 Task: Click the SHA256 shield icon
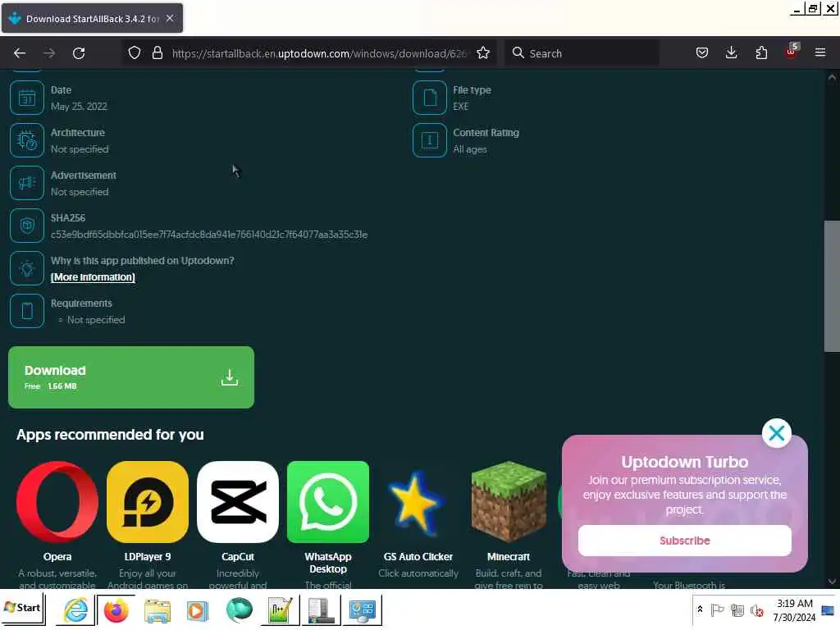click(27, 226)
